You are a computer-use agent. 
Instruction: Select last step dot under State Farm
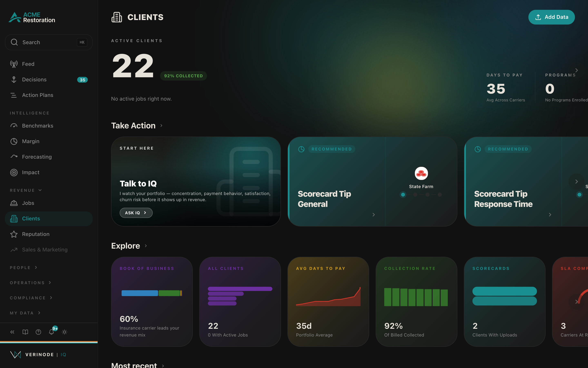pyautogui.click(x=440, y=194)
